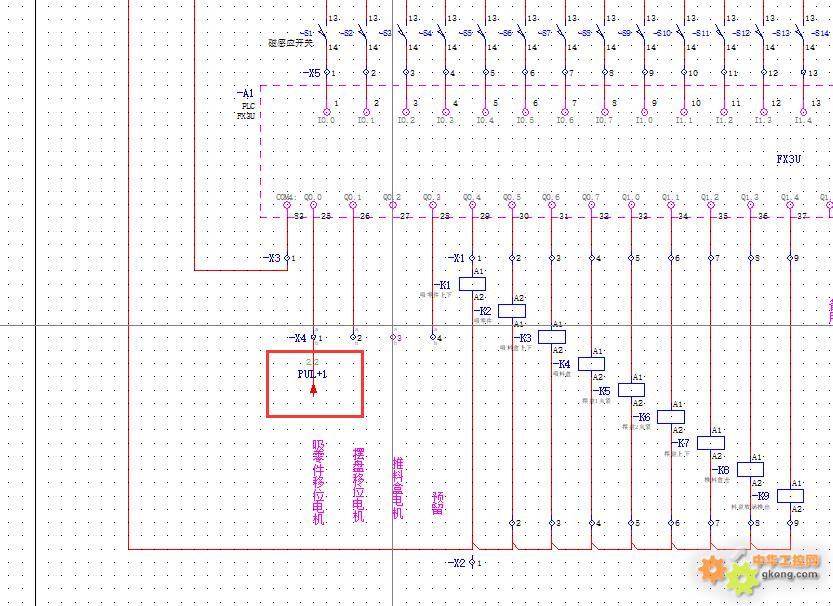
Task: Select the 磁感应开关 description near -S1
Action: tap(291, 43)
